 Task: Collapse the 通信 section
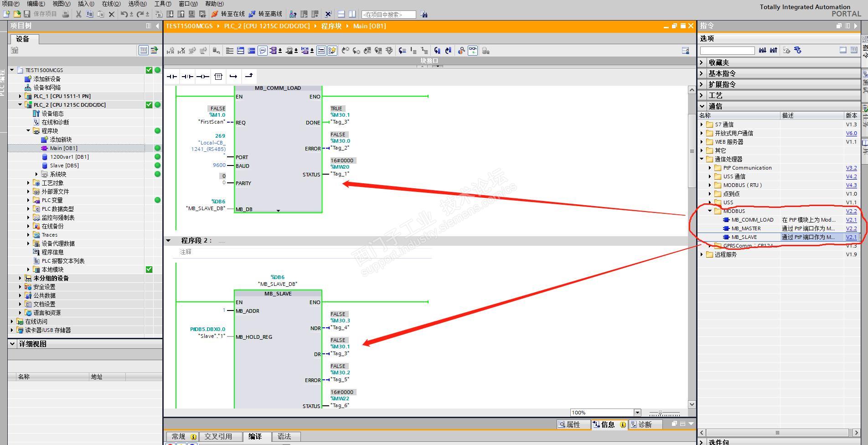[702, 106]
